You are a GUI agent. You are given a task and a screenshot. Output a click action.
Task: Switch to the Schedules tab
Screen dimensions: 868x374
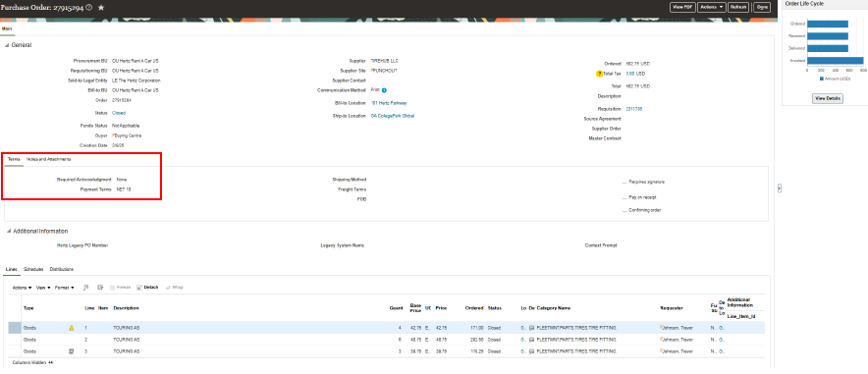33,269
